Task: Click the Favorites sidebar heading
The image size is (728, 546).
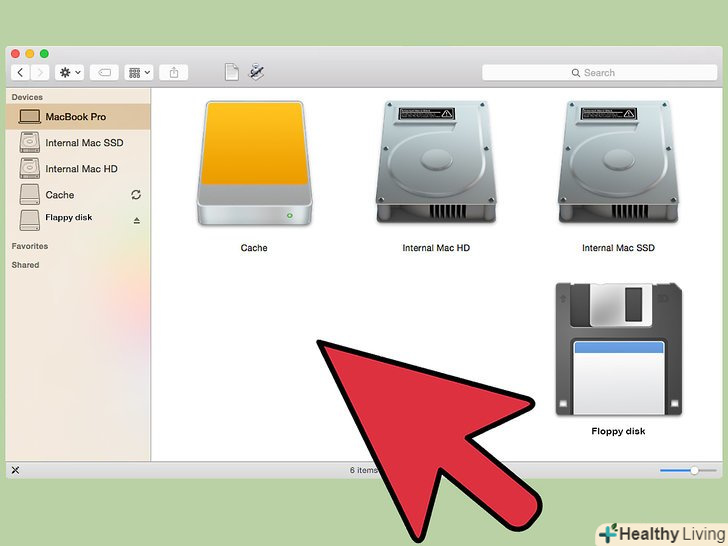Action: 30,246
